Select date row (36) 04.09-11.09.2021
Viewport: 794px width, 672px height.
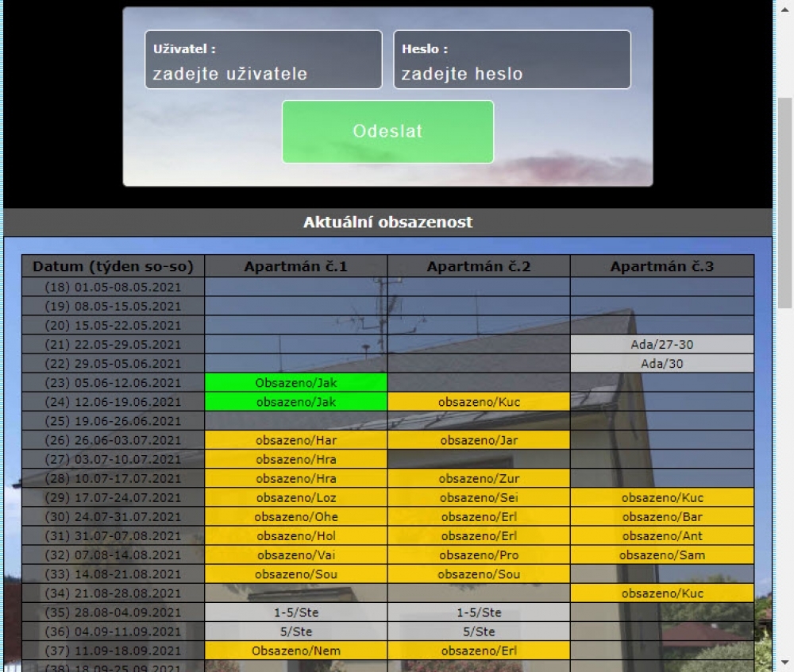[113, 631]
